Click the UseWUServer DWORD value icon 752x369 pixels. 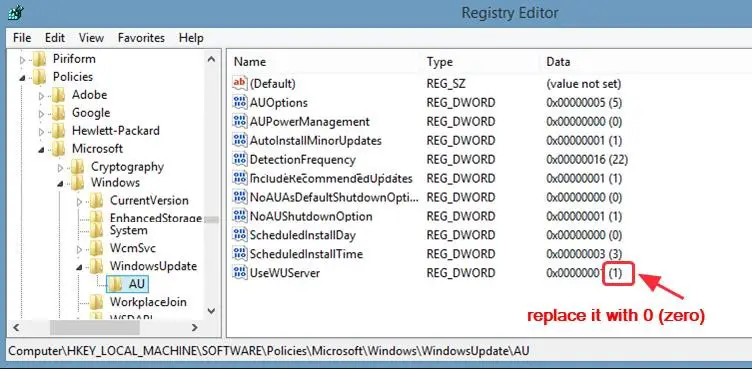(x=239, y=273)
